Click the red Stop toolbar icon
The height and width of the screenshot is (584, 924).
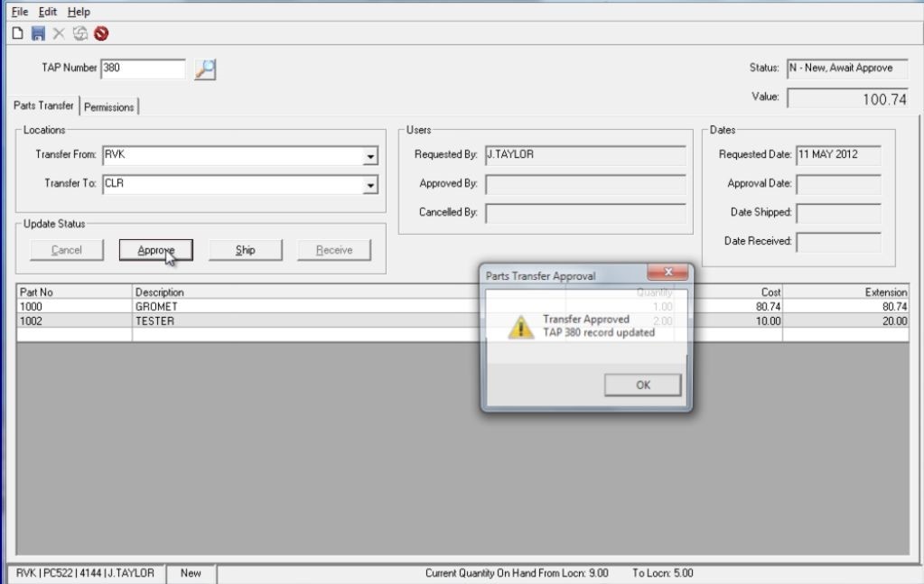101,33
